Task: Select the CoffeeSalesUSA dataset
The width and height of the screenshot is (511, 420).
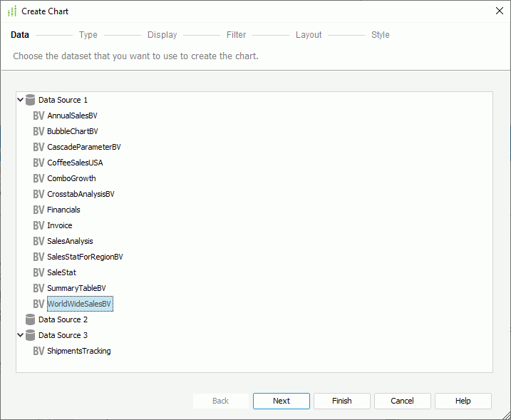Action: (x=75, y=163)
